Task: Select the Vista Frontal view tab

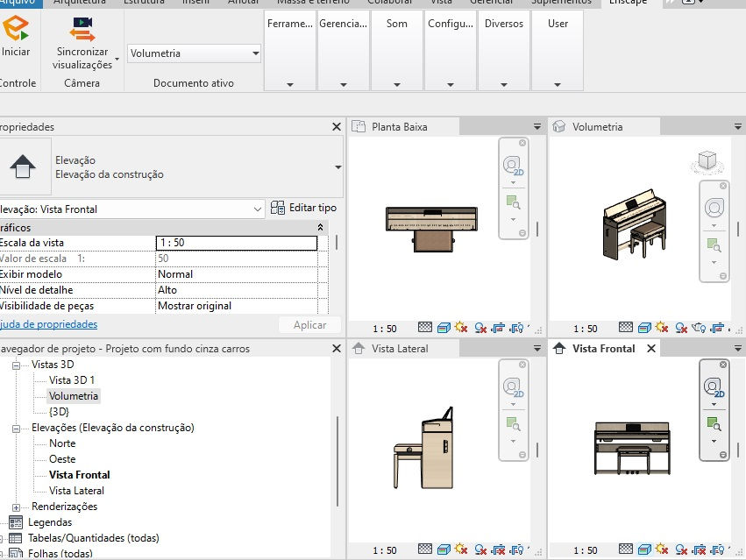Action: pos(603,349)
